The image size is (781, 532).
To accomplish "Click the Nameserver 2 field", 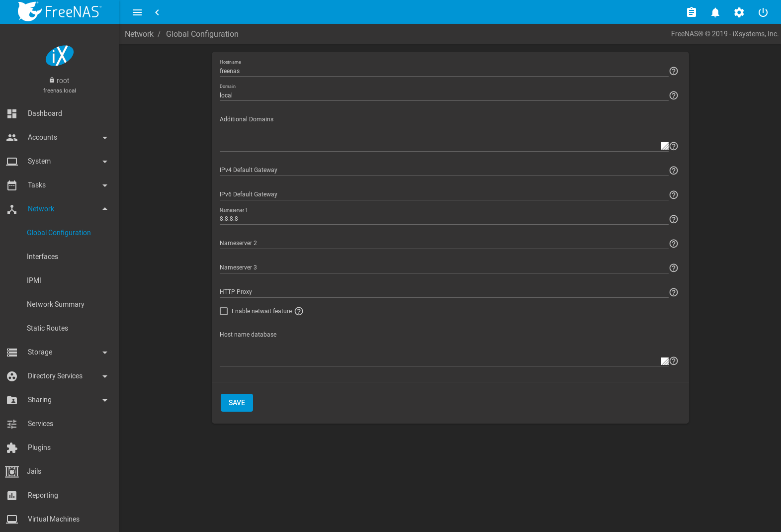I will coord(444,243).
